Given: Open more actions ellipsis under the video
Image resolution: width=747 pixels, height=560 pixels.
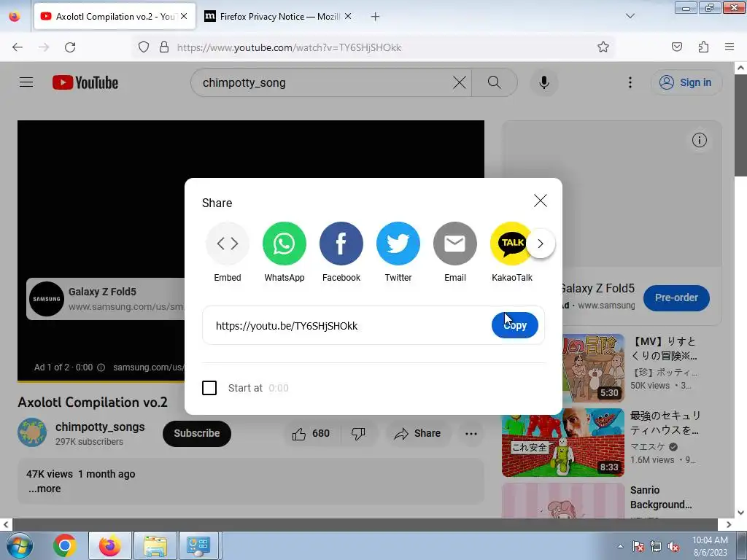Looking at the screenshot, I should (471, 433).
